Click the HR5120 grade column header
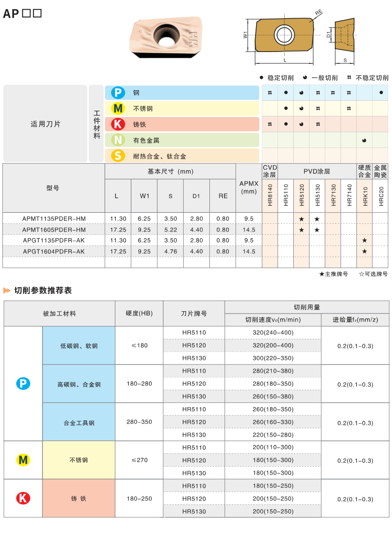Image resolution: width=392 pixels, height=534 pixels. [301, 196]
